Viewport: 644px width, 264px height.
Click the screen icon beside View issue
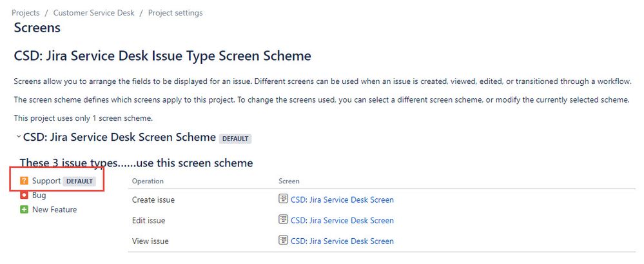[283, 241]
